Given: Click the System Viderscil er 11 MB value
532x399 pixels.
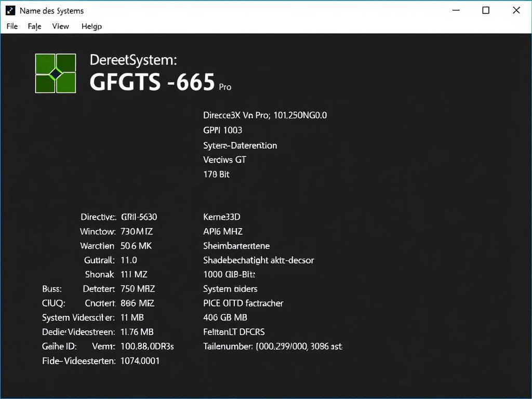Looking at the screenshot, I should (x=132, y=317).
